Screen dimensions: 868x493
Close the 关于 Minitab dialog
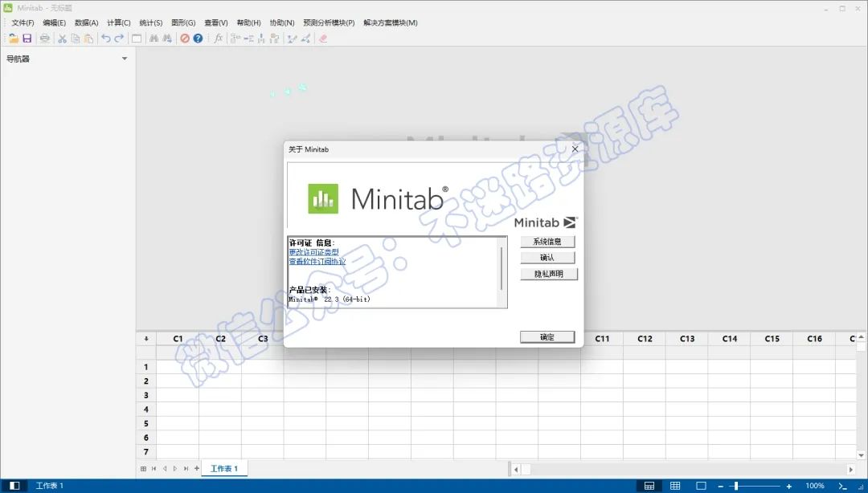(575, 149)
